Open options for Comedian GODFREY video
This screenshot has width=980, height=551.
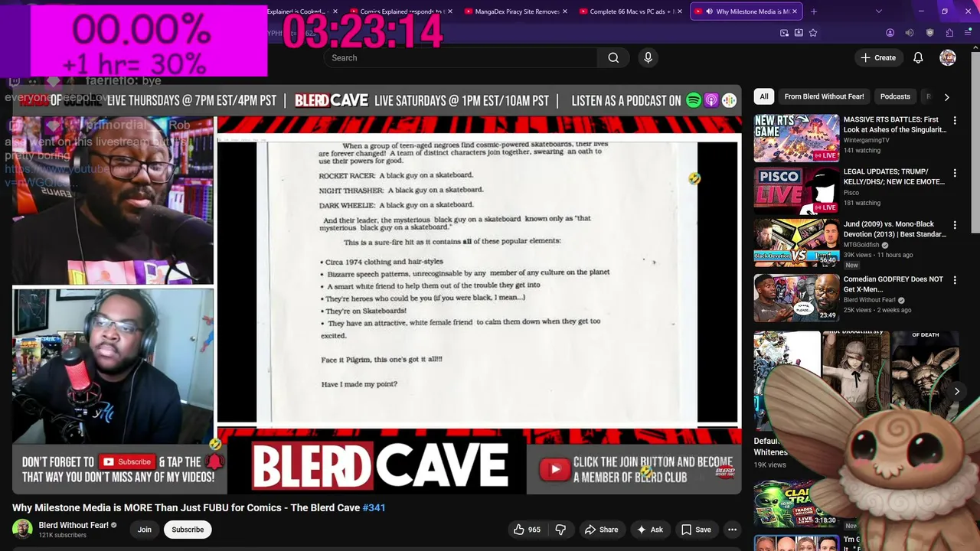955,280
